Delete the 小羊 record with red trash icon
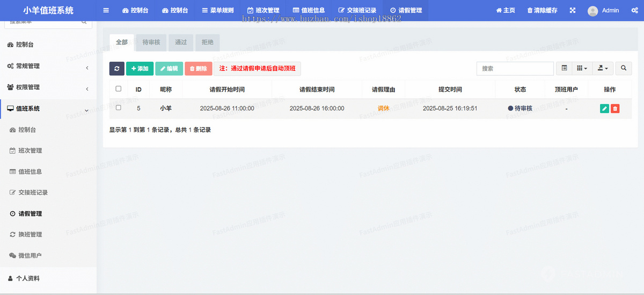 coord(615,109)
